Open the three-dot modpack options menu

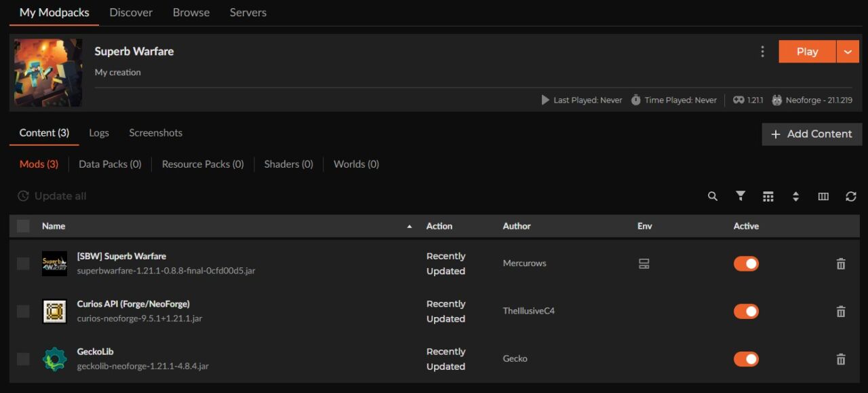tap(762, 52)
